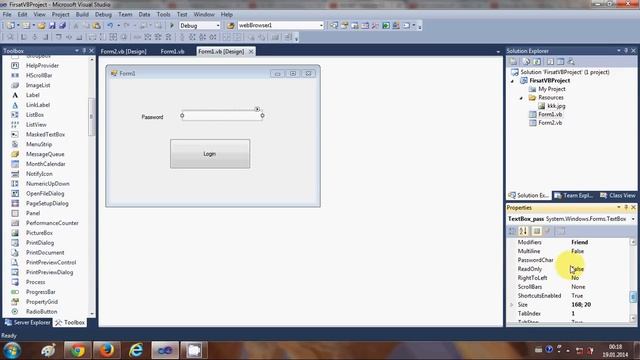Open the webBrowser1 find combo box
This screenshot has width=640, height=360.
point(321,25)
